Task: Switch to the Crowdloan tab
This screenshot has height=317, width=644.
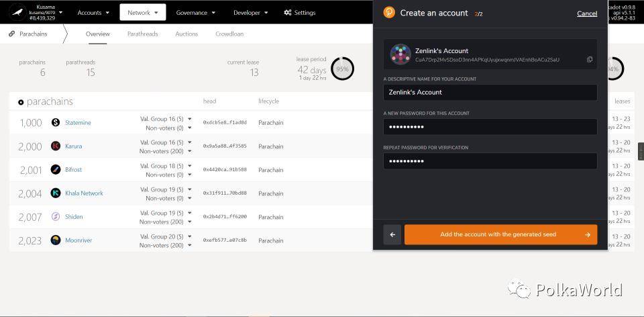Action: pos(229,34)
